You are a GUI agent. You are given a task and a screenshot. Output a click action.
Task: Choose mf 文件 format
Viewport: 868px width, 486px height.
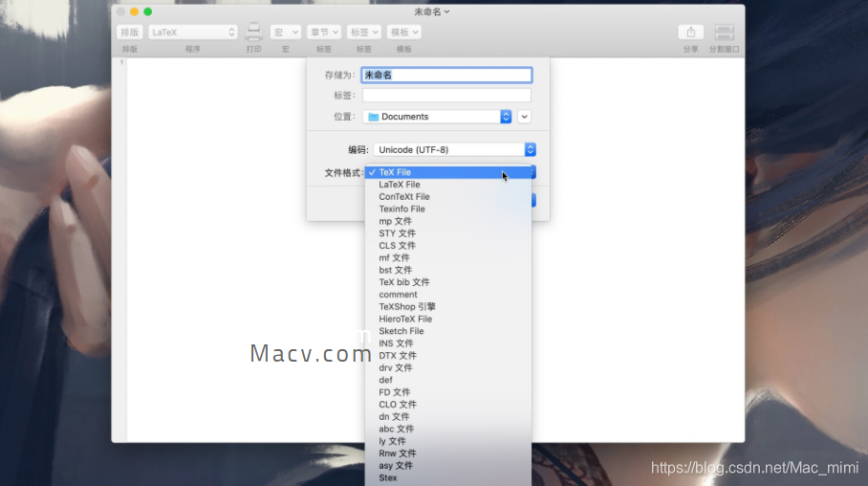click(x=448, y=257)
